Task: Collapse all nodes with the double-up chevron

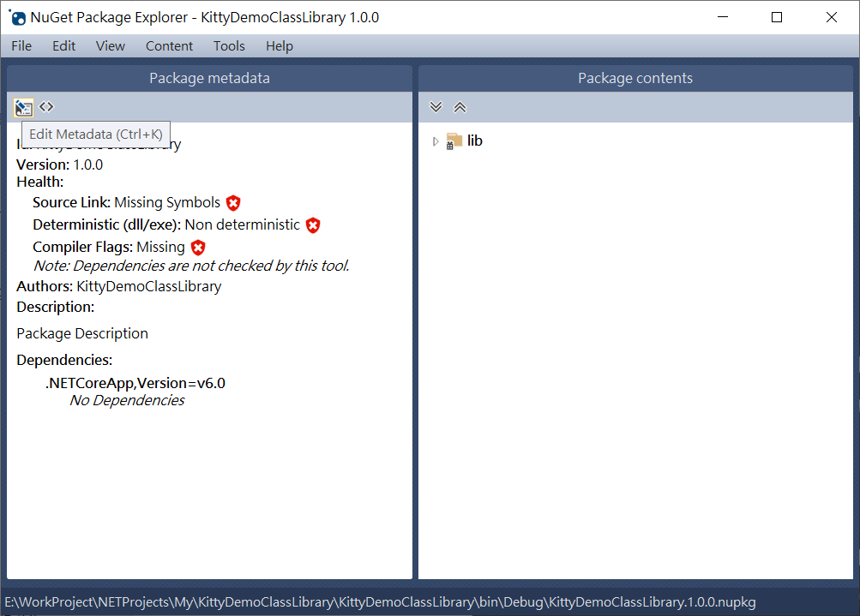Action: click(x=460, y=107)
